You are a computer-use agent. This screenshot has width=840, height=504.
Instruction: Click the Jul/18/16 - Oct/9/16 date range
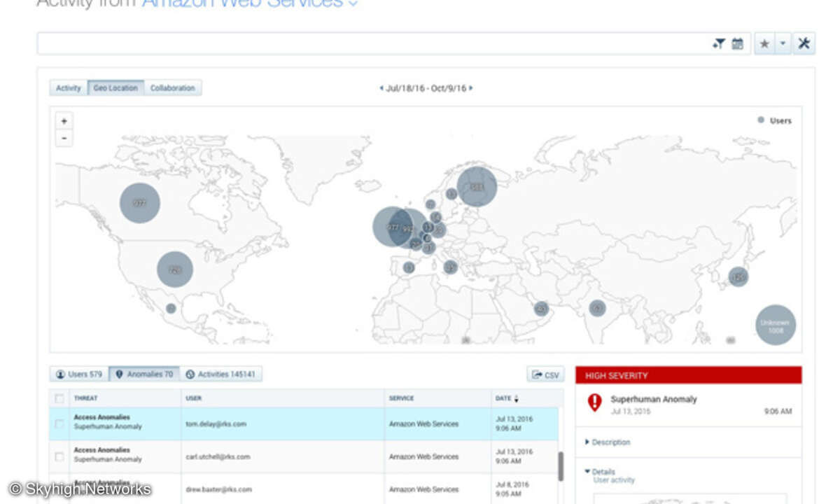pyautogui.click(x=426, y=88)
